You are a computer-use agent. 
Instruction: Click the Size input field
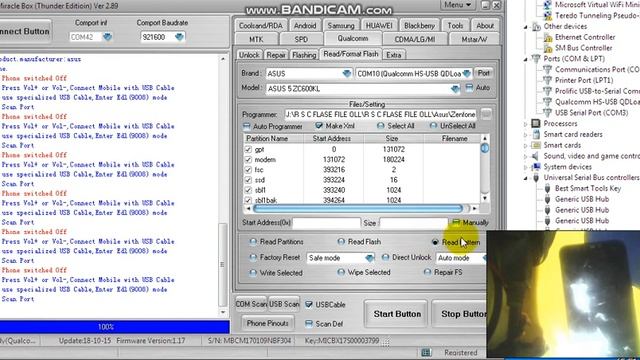tap(413, 223)
